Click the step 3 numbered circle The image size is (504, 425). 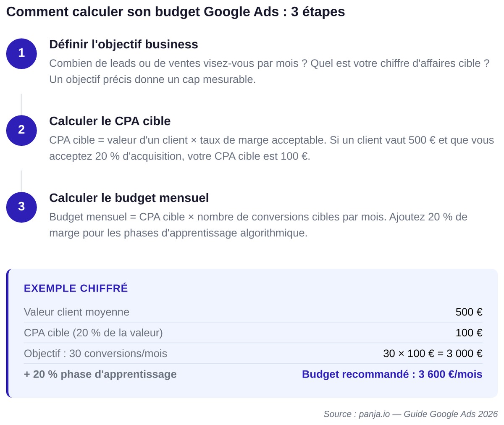pyautogui.click(x=21, y=207)
